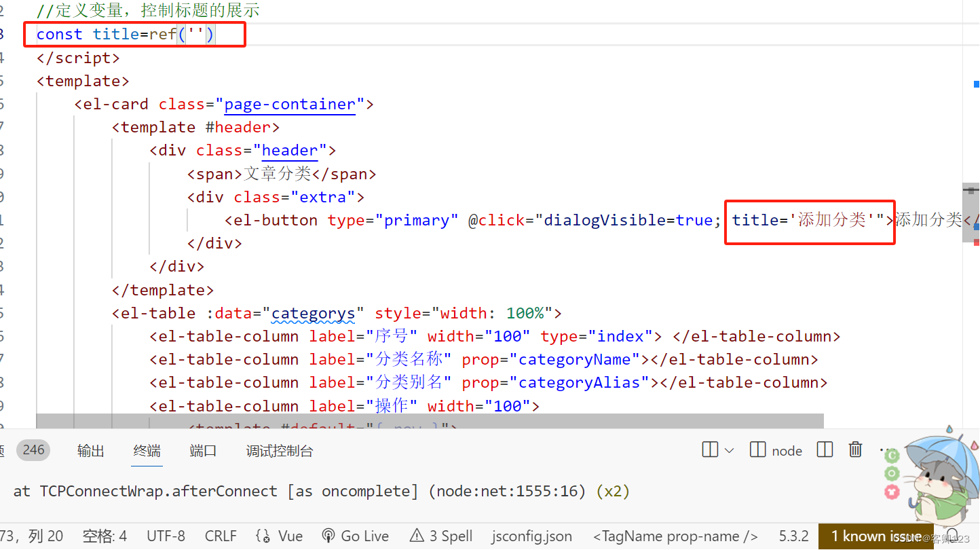980x550 pixels.
Task: Click the underlined header class name
Action: point(290,150)
